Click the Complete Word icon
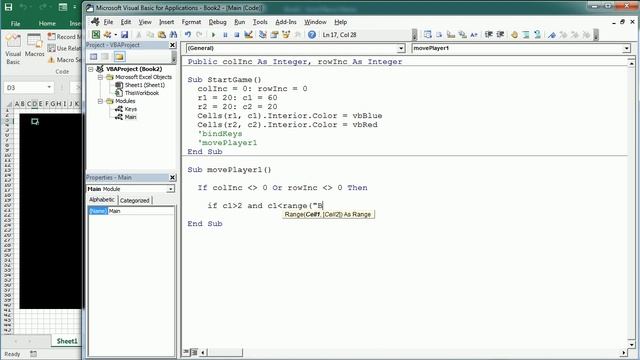 coord(473,35)
